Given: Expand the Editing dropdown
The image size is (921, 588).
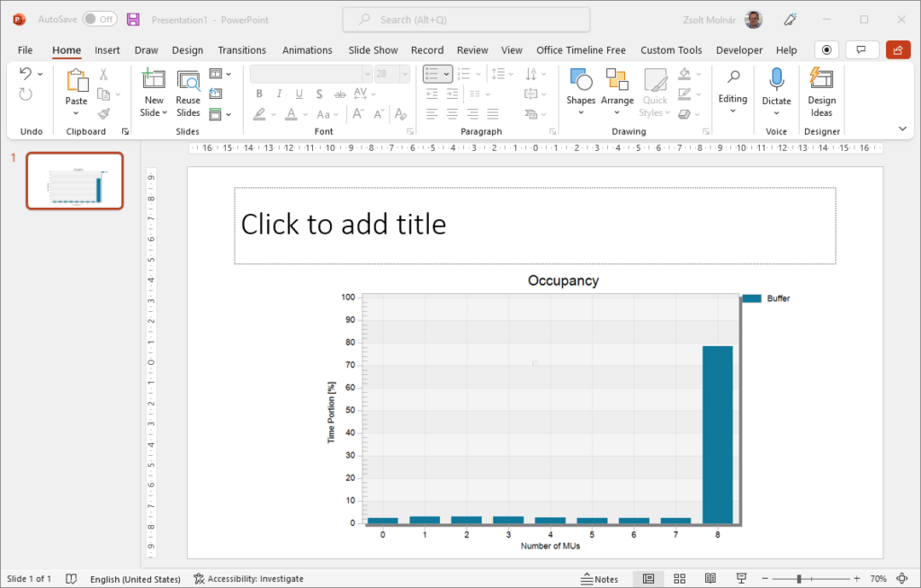Looking at the screenshot, I should [733, 93].
